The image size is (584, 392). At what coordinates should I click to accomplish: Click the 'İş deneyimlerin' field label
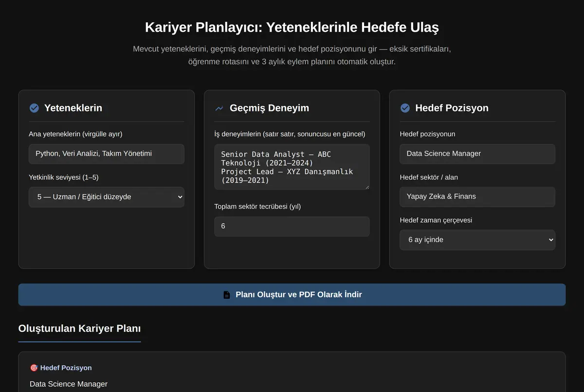pyautogui.click(x=290, y=134)
